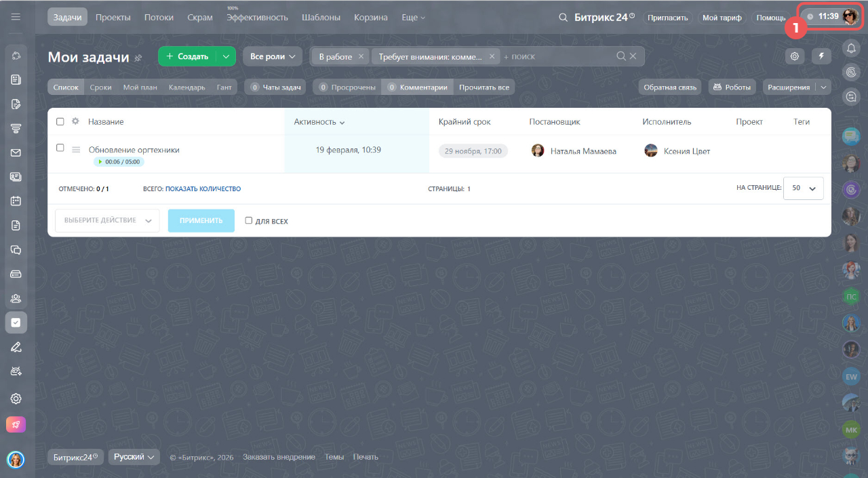The image size is (868, 478).
Task: Click the lightning bolt automation icon
Action: 821,56
